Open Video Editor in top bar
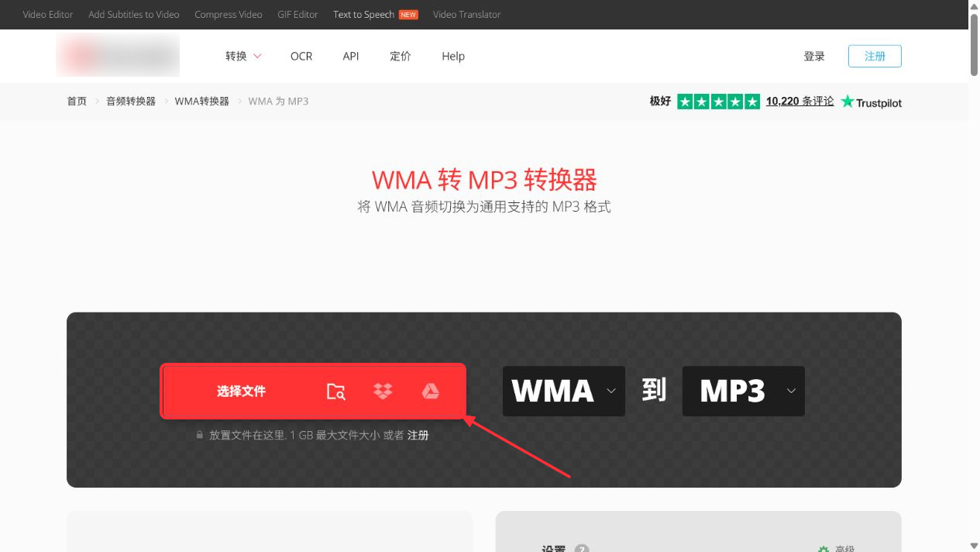The width and height of the screenshot is (980, 552). click(48, 15)
